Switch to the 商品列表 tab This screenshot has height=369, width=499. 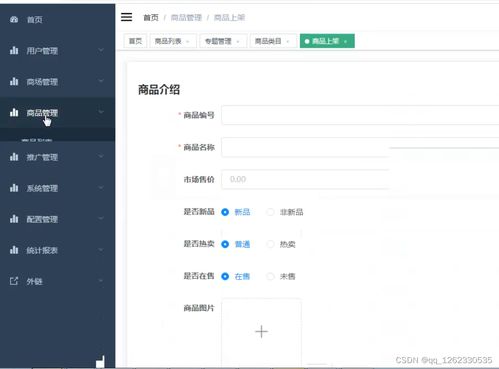173,41
